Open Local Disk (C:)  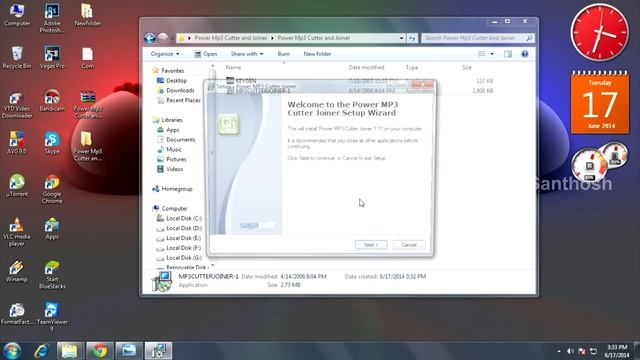(x=180, y=218)
